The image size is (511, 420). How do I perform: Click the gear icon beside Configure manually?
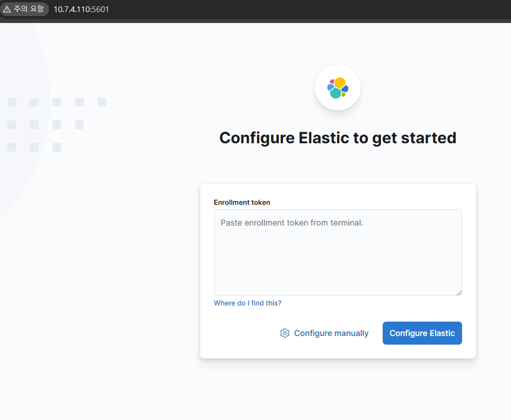(x=284, y=333)
